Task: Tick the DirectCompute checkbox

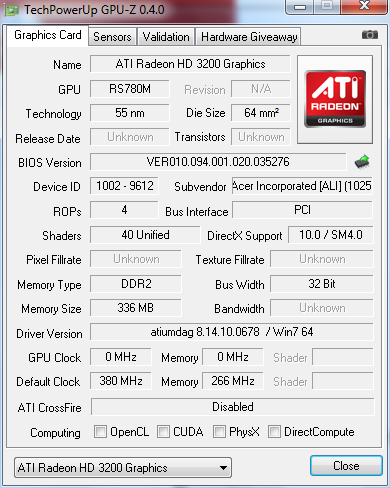Action: pyautogui.click(x=274, y=431)
